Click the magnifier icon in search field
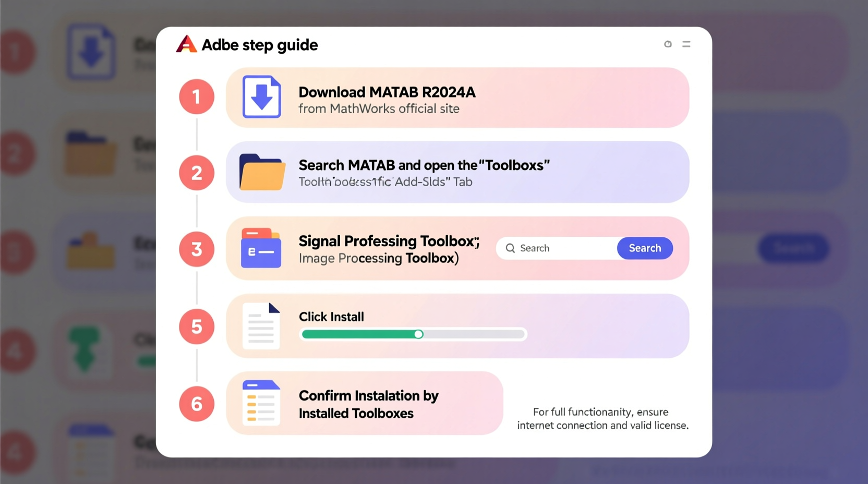 510,248
